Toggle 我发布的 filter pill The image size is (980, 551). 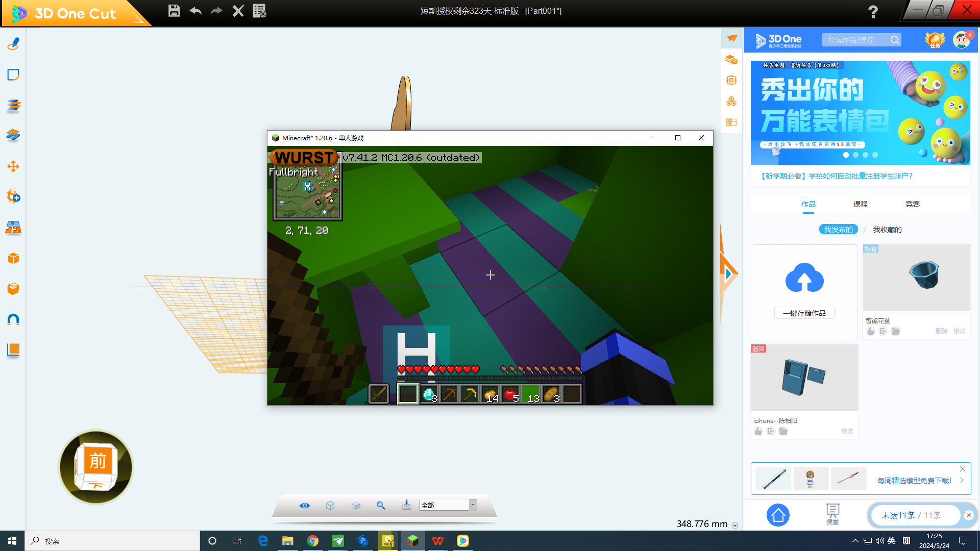pos(838,230)
